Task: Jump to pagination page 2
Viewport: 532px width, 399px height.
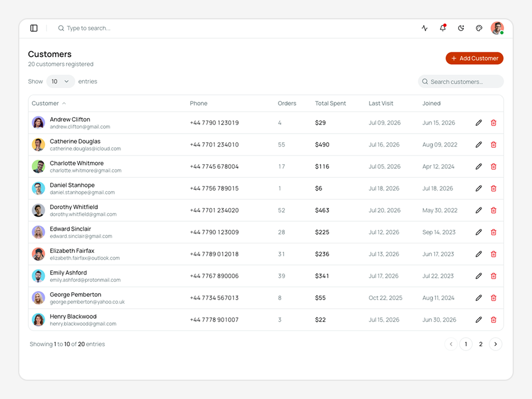Action: coord(481,344)
